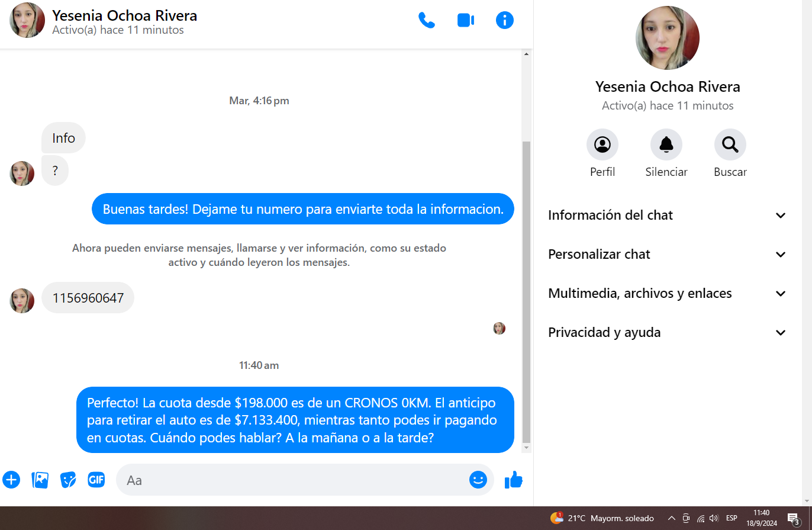Click the chat scrollbar down arrow
812x530 pixels.
[x=526, y=448]
